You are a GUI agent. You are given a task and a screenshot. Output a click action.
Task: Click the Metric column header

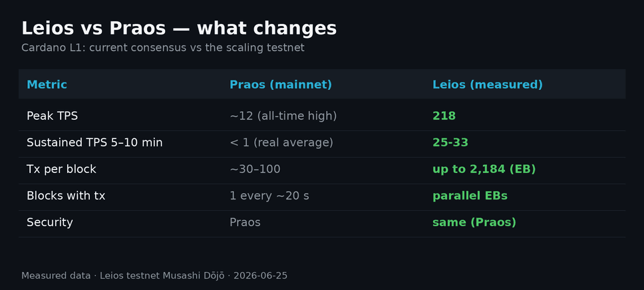tap(47, 84)
